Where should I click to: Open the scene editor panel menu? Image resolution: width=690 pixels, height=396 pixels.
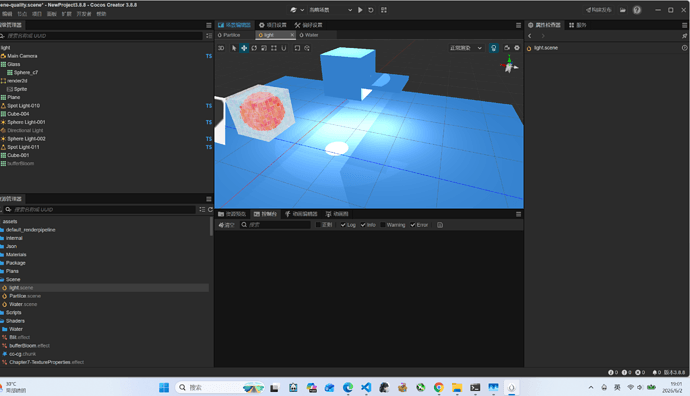(518, 25)
